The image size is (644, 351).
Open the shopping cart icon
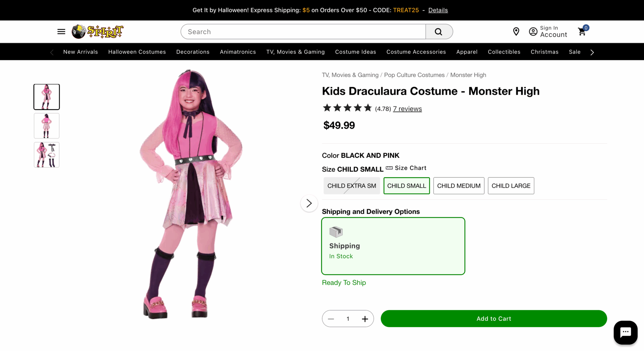click(x=582, y=32)
